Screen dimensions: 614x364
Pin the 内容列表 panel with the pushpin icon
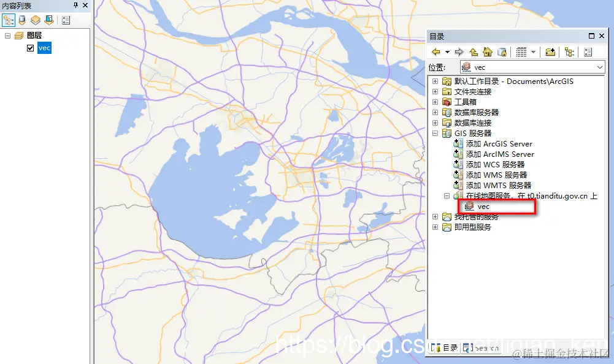[75, 5]
